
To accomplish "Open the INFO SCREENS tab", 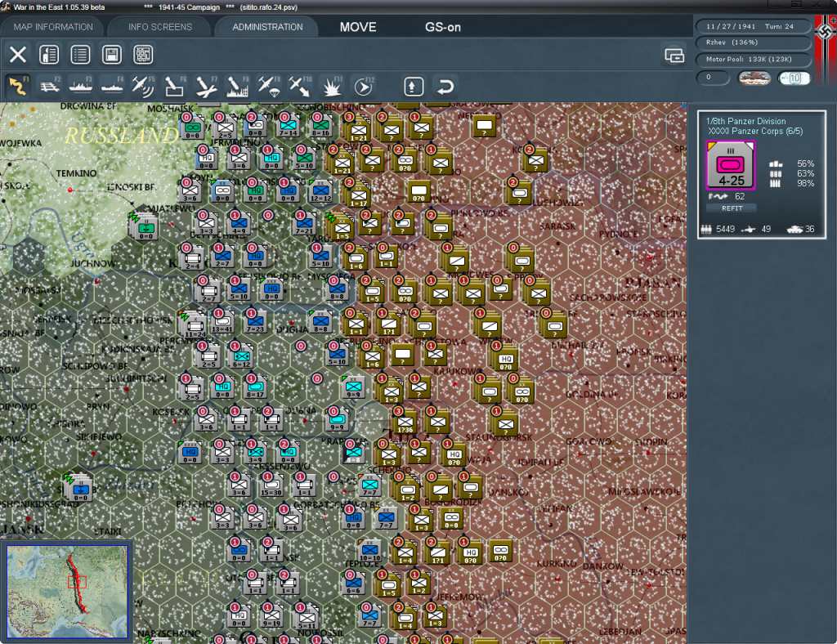I will [x=159, y=27].
